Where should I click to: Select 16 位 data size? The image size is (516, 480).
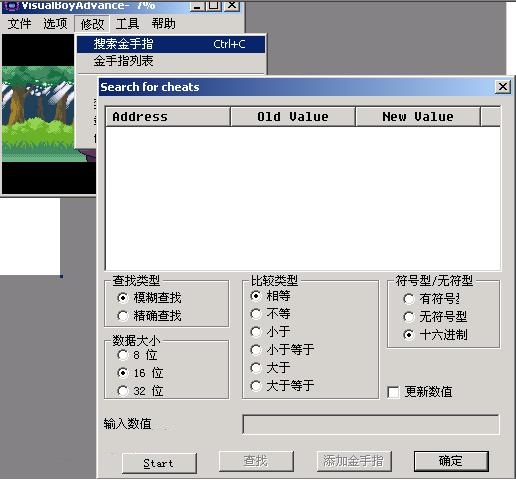coord(140,373)
